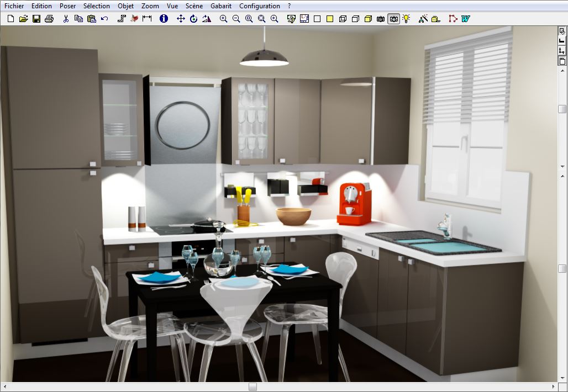
Task: Click the Print icon in toolbar
Action: 49,19
